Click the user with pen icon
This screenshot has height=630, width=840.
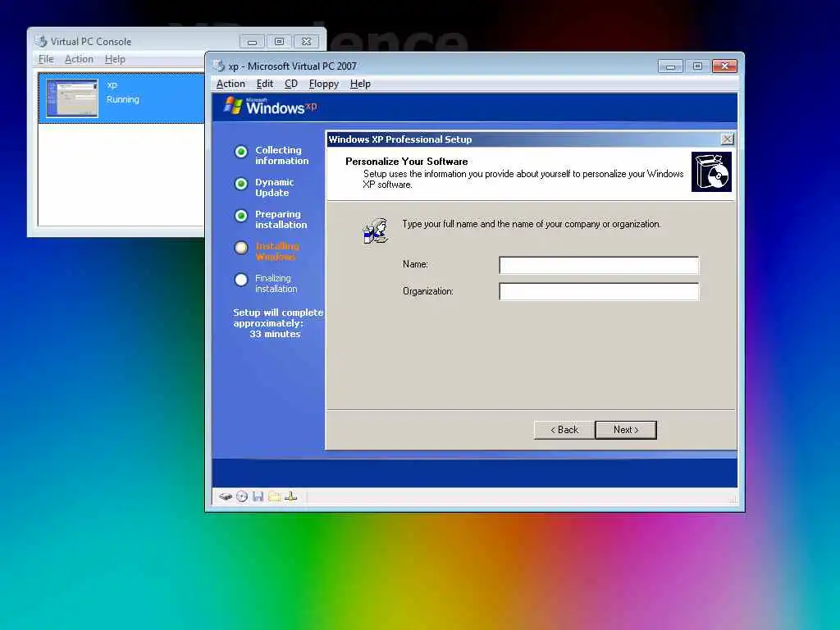coord(376,231)
